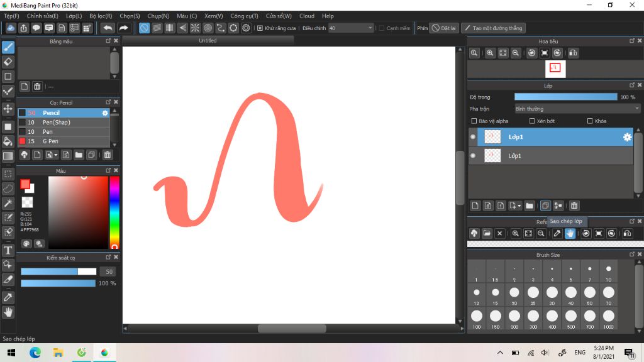Select the Magic Wand tool
This screenshot has height=362, width=644.
(x=8, y=203)
